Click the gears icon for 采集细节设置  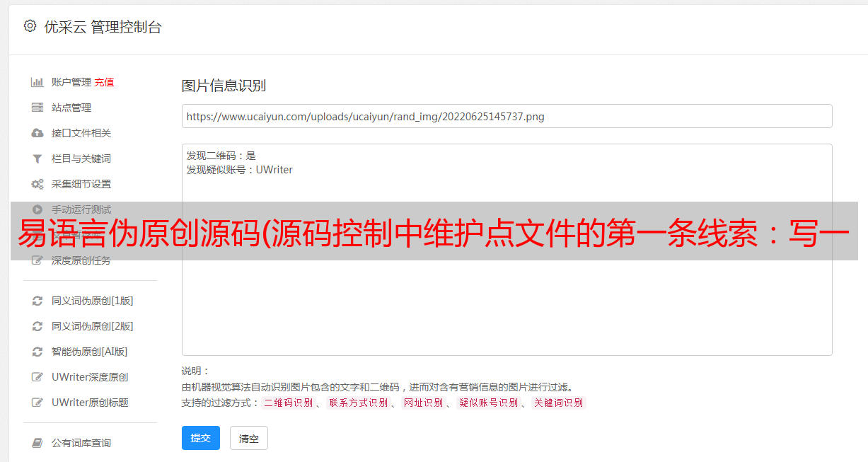(37, 184)
